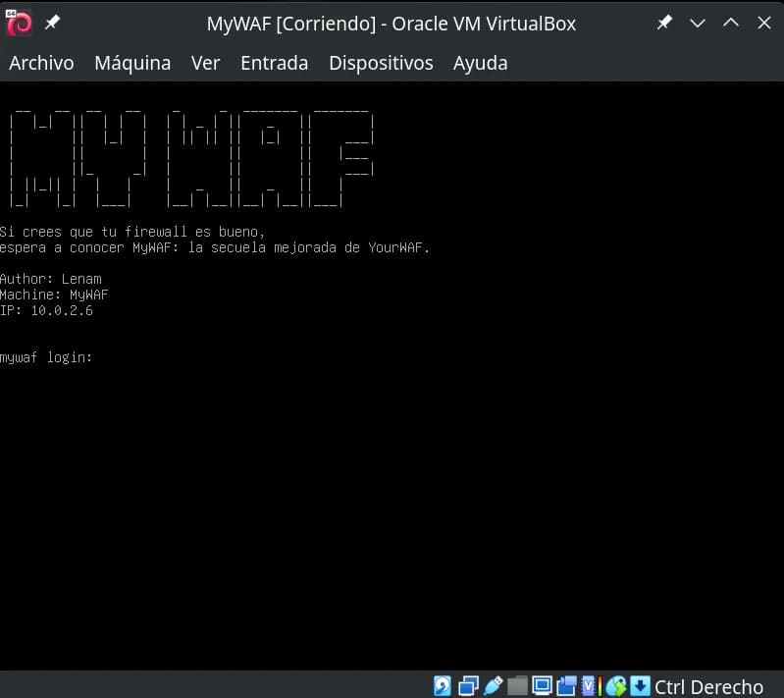Click the line 'espera a conocer MyWAF'
Viewport: 784px width, 698px height.
(x=215, y=247)
